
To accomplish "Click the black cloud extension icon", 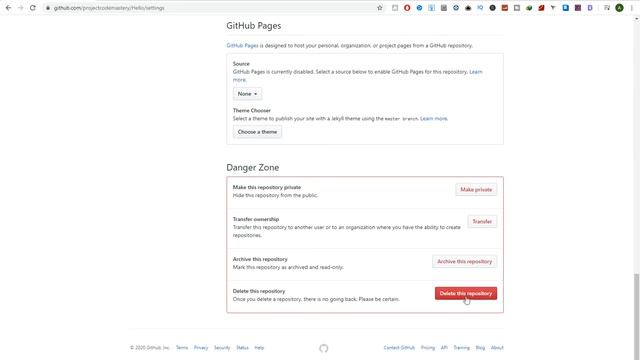I will pyautogui.click(x=468, y=8).
